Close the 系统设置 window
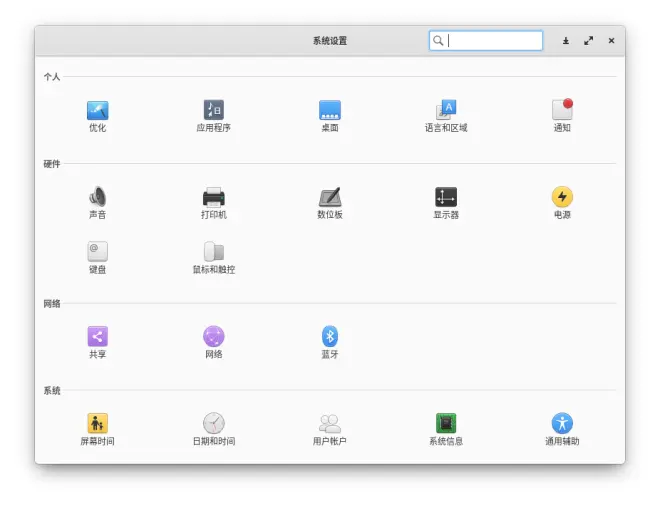This screenshot has height=508, width=660. 611,40
